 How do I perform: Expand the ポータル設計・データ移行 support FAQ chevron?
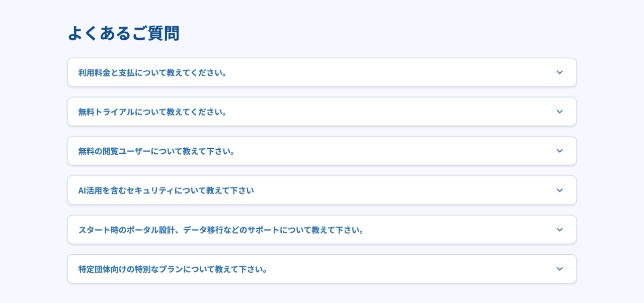coord(559,230)
